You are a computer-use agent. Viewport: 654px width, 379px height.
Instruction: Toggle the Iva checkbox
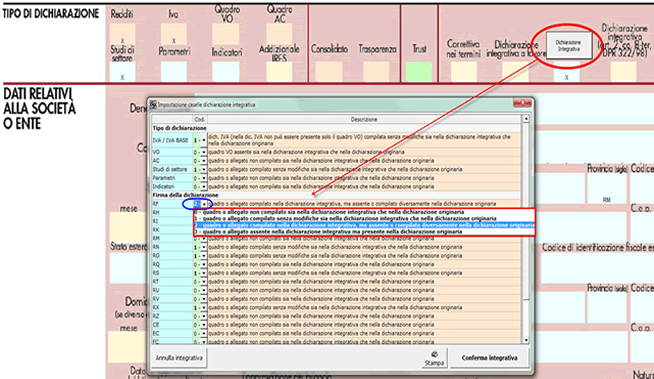click(x=174, y=34)
